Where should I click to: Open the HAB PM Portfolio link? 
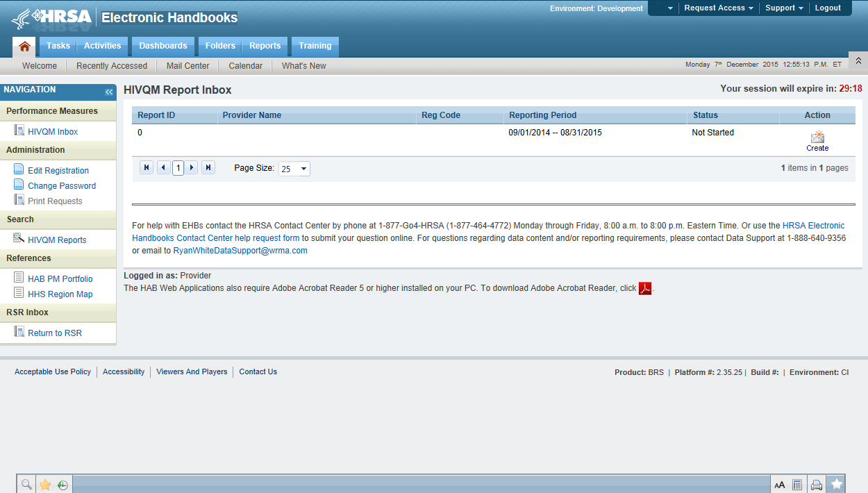60,279
